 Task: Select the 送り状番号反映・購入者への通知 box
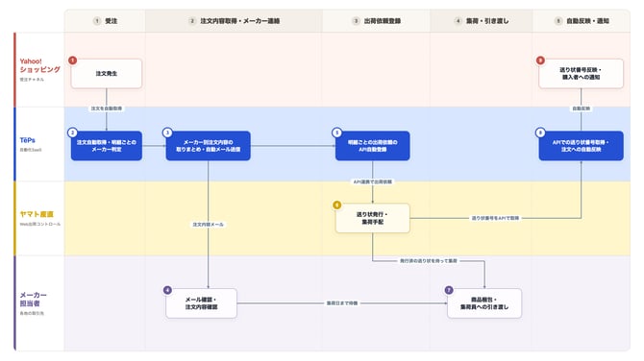(581, 73)
